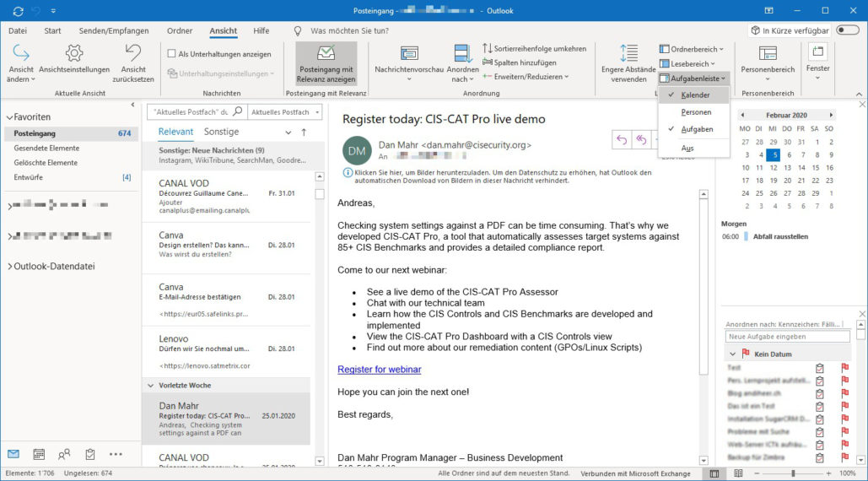Click Engere Abstände verwenden

(x=628, y=63)
